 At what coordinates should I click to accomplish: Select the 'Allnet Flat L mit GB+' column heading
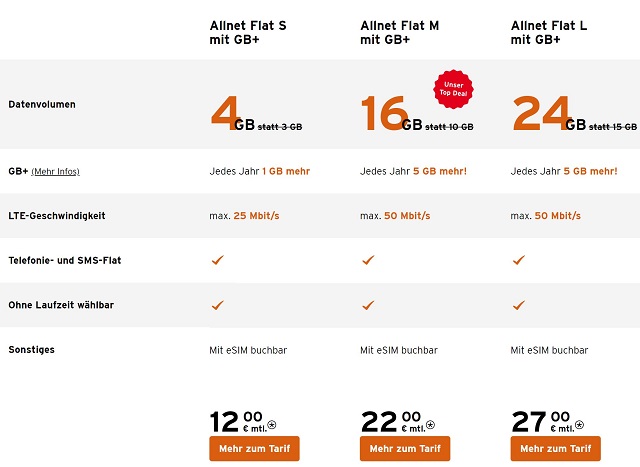(549, 32)
